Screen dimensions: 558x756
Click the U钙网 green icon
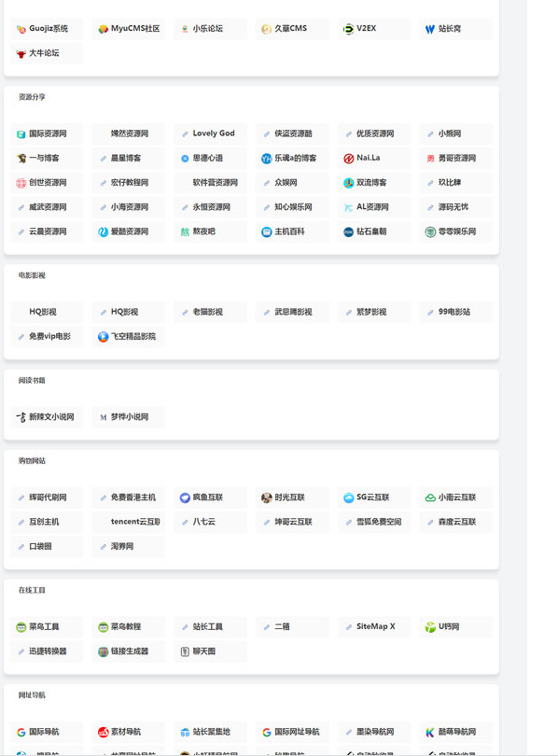[430, 627]
